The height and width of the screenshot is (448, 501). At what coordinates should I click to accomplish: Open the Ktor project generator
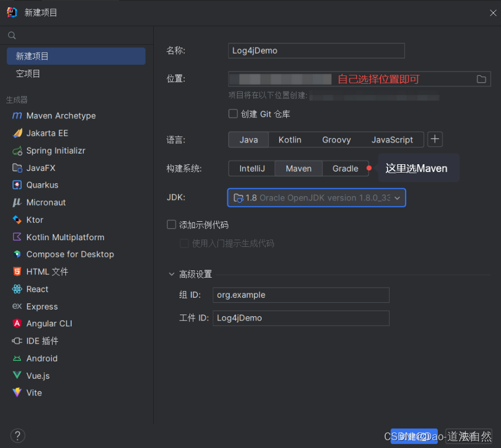[x=34, y=220]
